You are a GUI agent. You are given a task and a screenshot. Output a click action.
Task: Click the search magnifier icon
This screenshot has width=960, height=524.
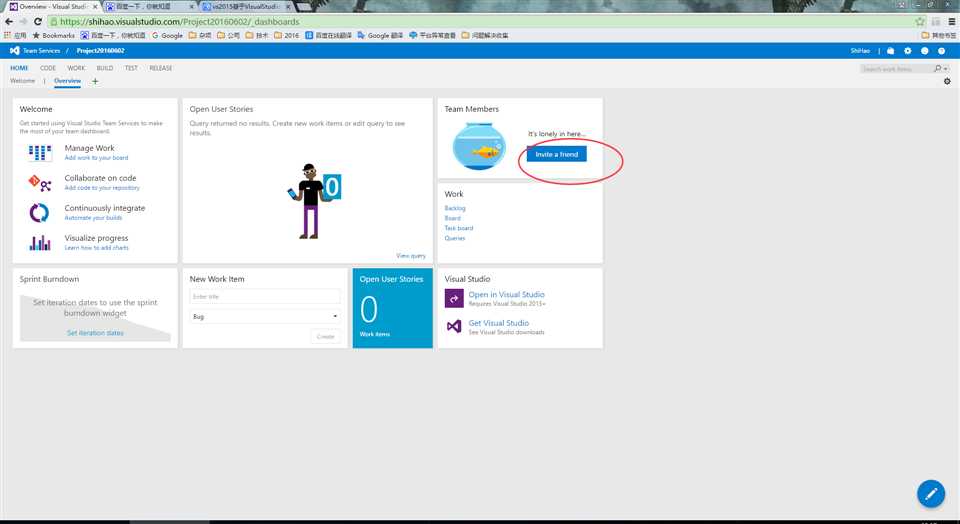click(x=937, y=69)
